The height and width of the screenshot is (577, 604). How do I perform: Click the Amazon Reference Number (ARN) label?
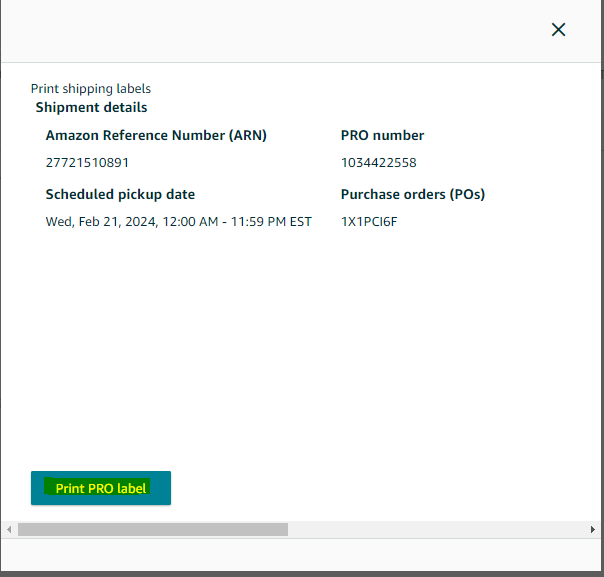pyautogui.click(x=156, y=135)
